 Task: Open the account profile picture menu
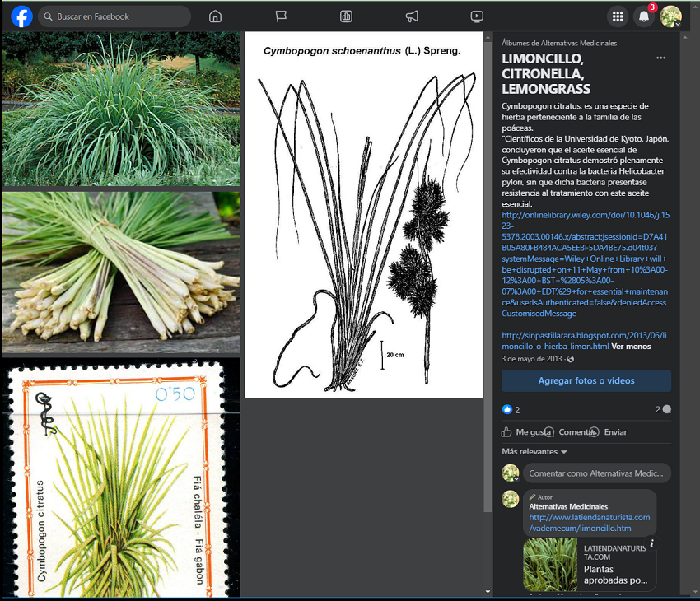[x=670, y=16]
